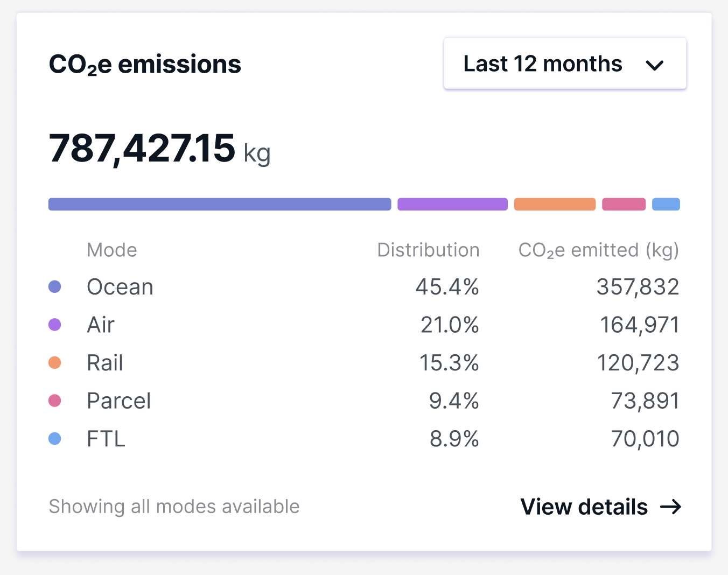The width and height of the screenshot is (728, 575).
Task: Click the arrow icon beside View details
Action: point(671,507)
